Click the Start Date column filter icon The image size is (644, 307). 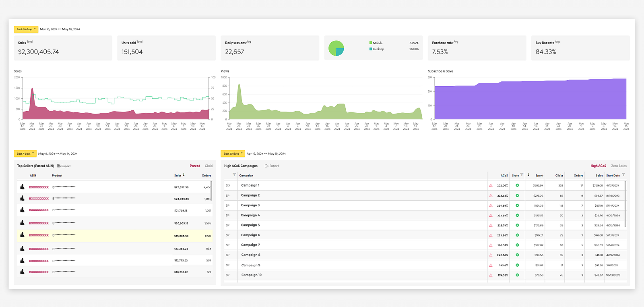point(623,175)
